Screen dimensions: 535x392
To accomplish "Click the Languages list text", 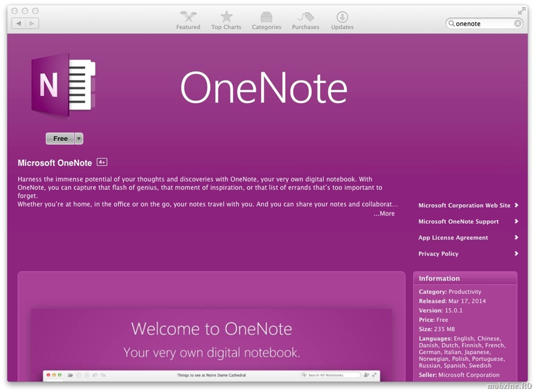I will 462,352.
